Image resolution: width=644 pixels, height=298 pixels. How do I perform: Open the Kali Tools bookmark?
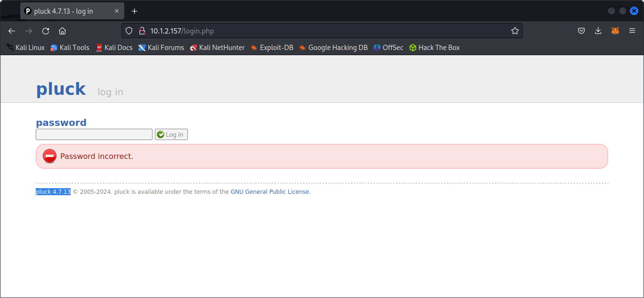coord(70,48)
